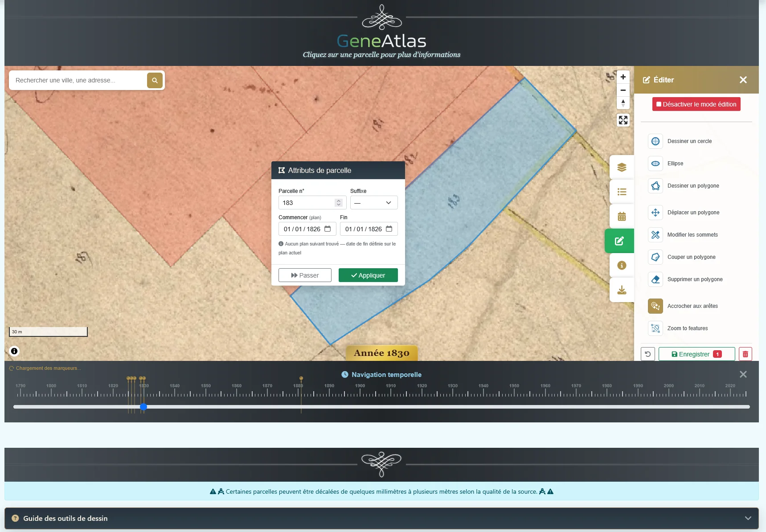Click the red trash delete button

point(746,354)
